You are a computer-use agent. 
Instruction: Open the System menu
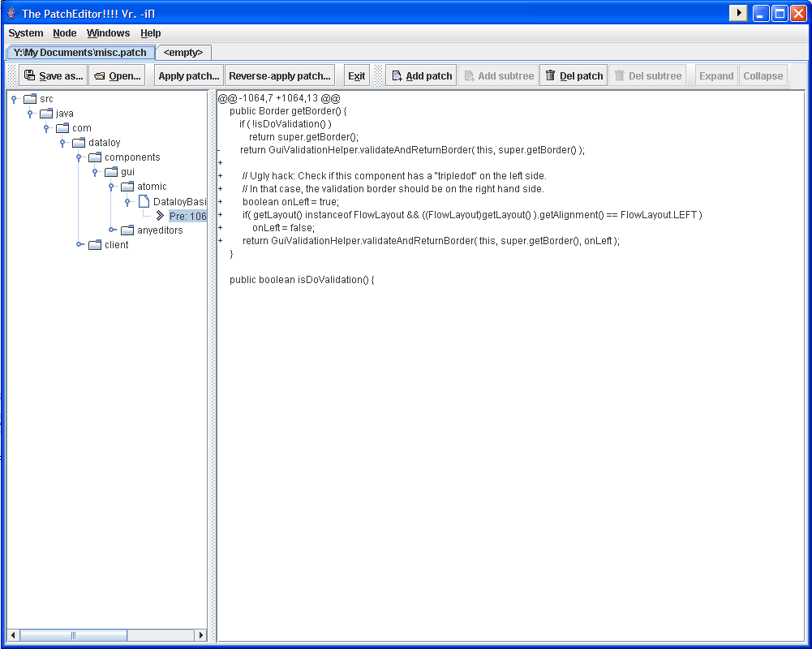[26, 33]
